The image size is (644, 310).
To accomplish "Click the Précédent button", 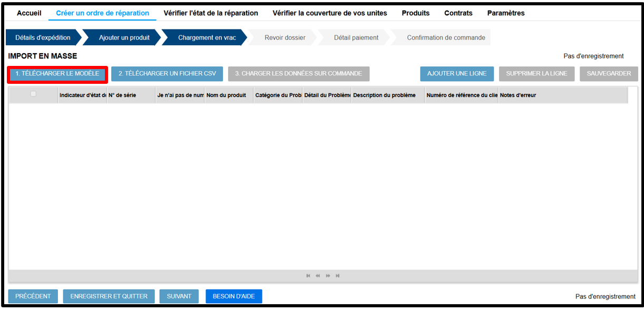I will [33, 296].
